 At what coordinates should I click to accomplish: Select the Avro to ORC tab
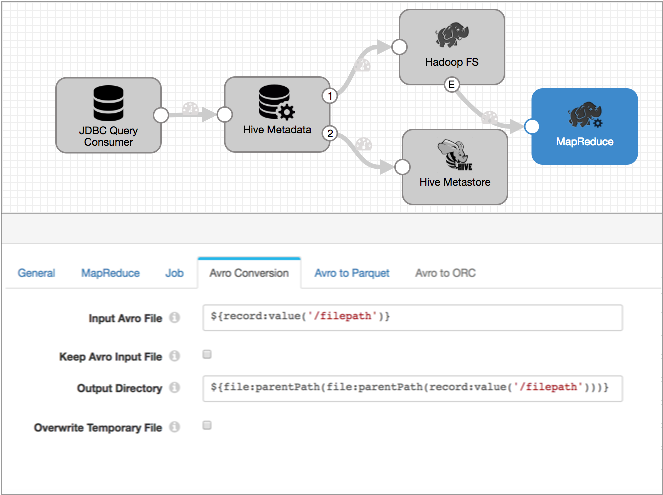tap(445, 273)
